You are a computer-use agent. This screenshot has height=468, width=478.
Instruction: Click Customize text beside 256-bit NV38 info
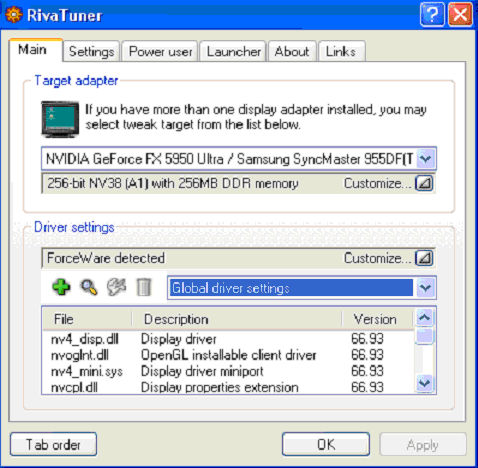[378, 183]
